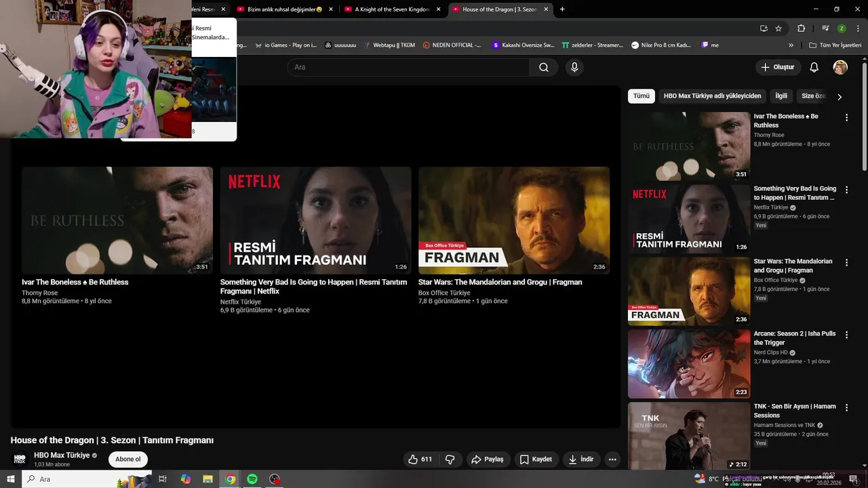This screenshot has height=488, width=868.
Task: Open options menu for Ivar The Boneless sidebar video
Action: tap(846, 117)
